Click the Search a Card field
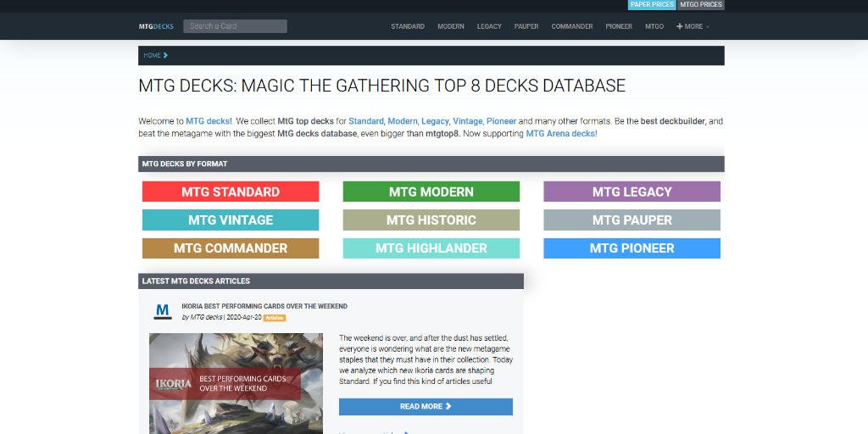The width and height of the screenshot is (868, 434). (x=236, y=26)
